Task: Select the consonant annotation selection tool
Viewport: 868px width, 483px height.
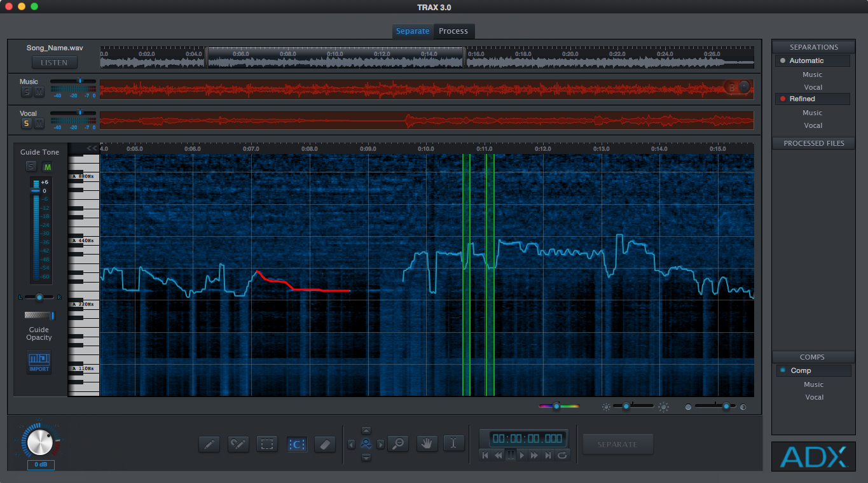Action: point(296,444)
